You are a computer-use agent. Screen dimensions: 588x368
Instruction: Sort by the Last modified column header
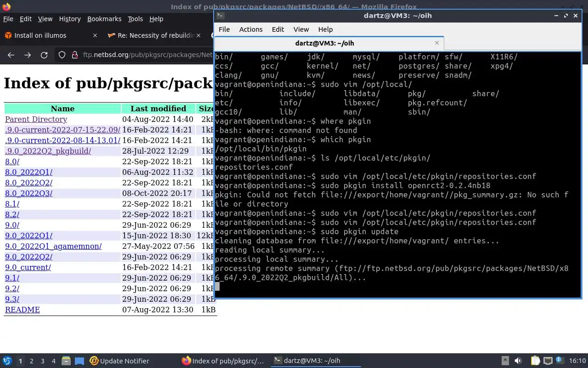158,109
